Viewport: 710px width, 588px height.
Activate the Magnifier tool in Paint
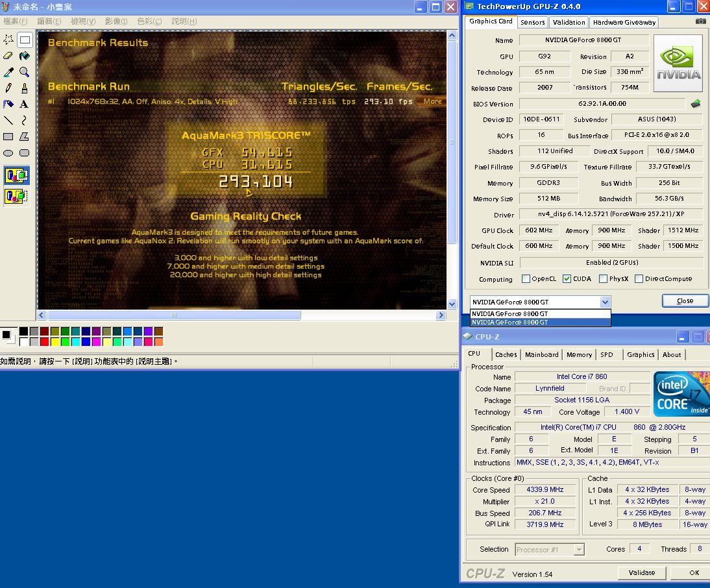(25, 72)
